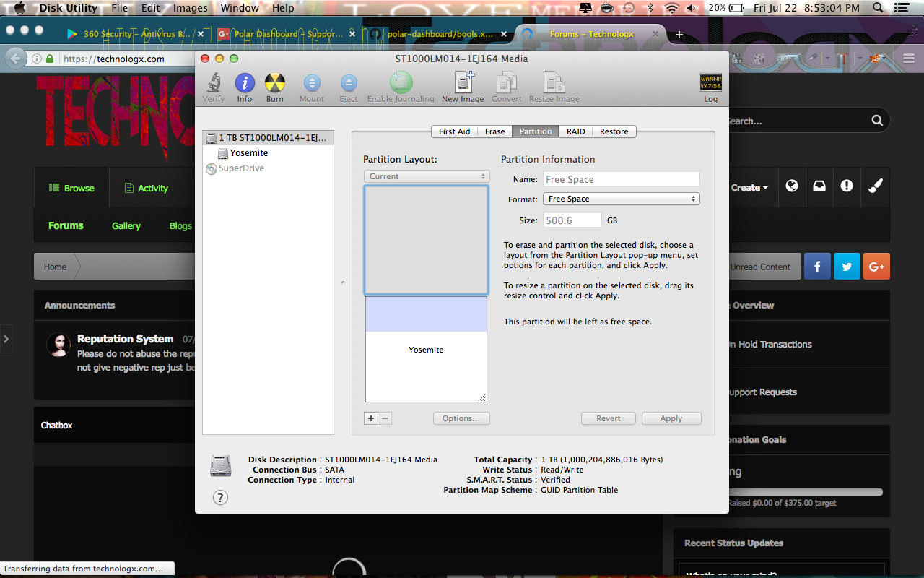The image size is (924, 578).
Task: Open the Format Free Space dropdown
Action: [x=622, y=199]
